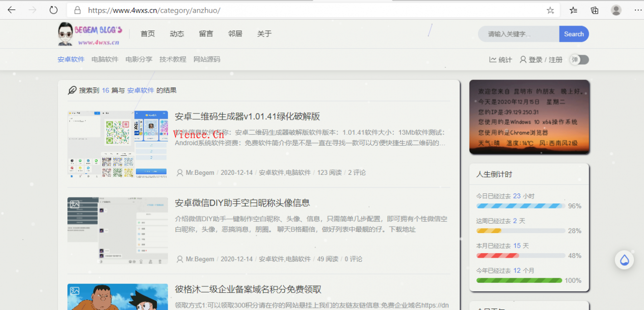The width and height of the screenshot is (644, 310).
Task: Click the blue water drop floating button
Action: click(x=624, y=260)
